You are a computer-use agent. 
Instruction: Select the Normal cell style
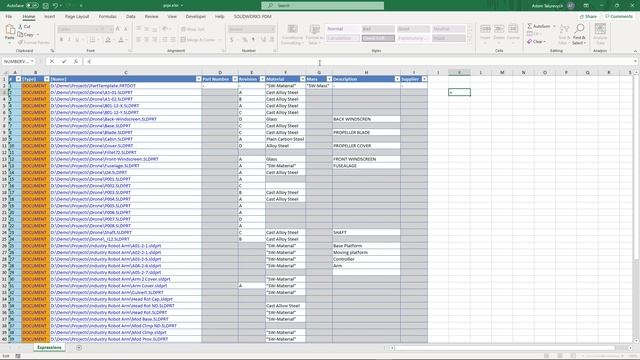click(343, 29)
